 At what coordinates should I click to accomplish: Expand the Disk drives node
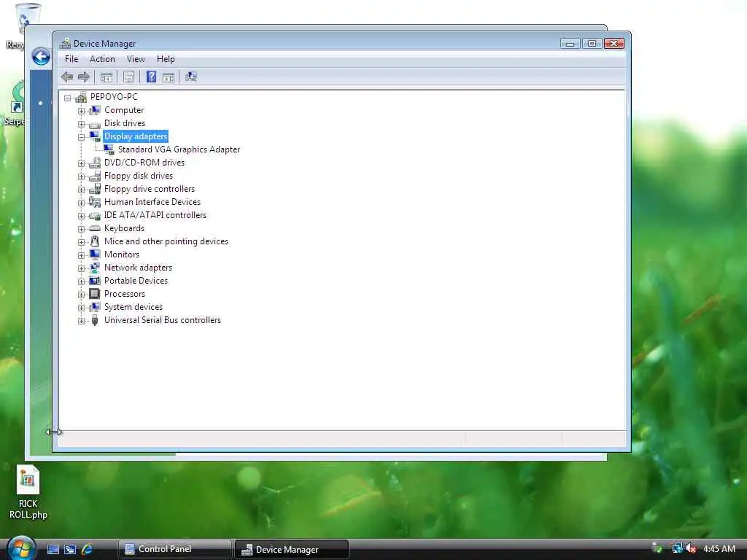pos(82,124)
